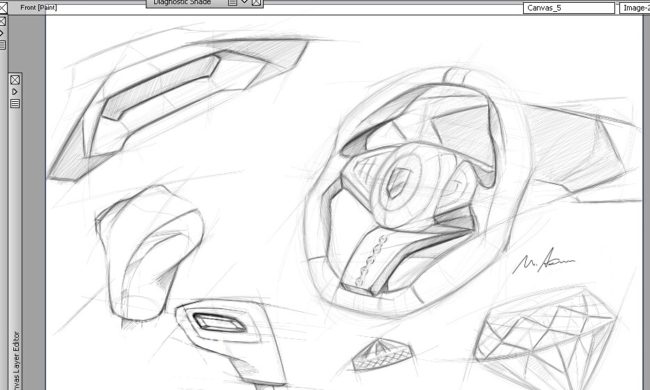Viewport: 650px width, 390px height.
Task: Collapse the Diagnostic Shade panel arrow
Action: [245, 2]
